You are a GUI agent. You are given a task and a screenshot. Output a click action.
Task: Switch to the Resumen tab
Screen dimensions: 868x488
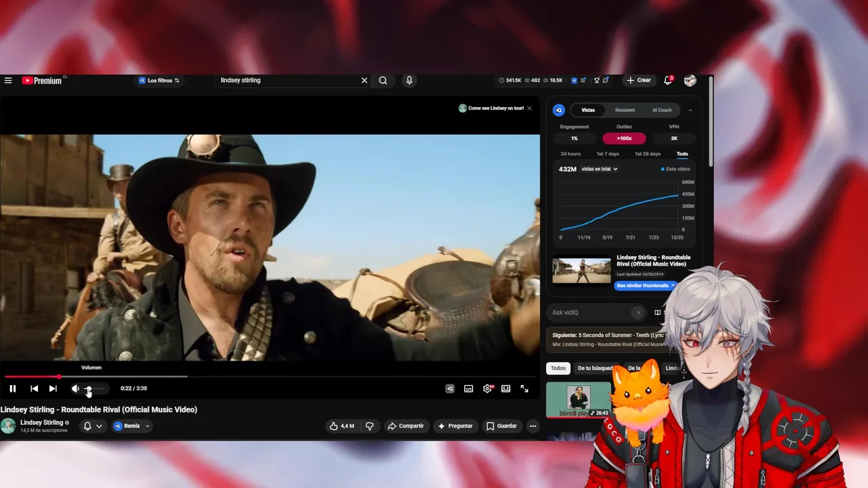[625, 110]
